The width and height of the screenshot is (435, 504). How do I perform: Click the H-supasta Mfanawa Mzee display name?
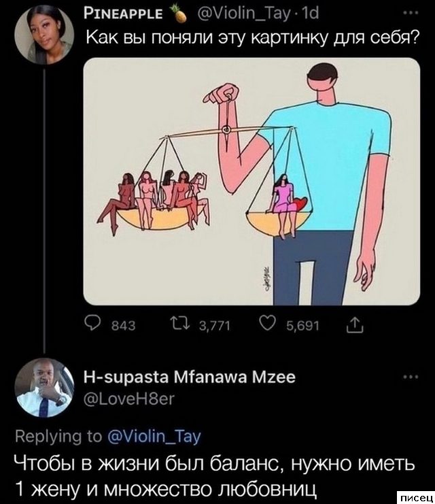(189, 377)
